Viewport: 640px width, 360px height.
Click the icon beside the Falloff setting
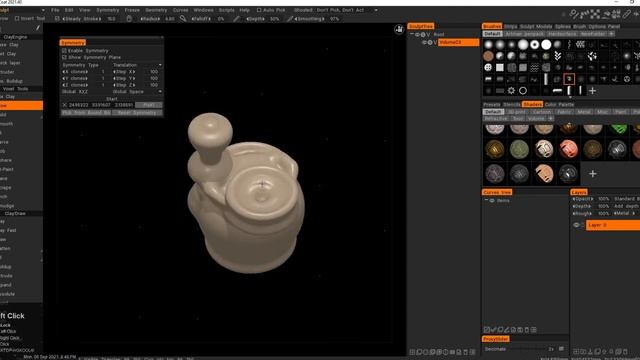(183, 19)
